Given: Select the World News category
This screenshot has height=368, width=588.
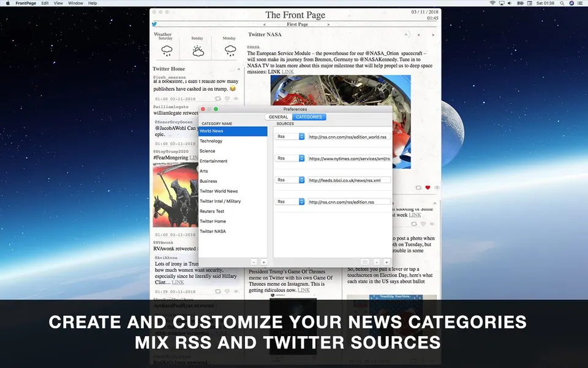Looking at the screenshot, I should pos(233,131).
